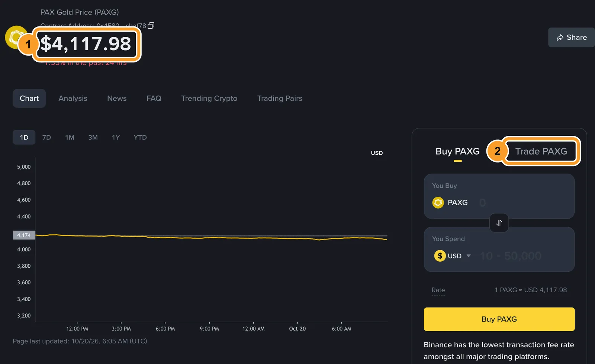This screenshot has width=595, height=364.
Task: Click the yellow price line on chart
Action: click(x=211, y=237)
